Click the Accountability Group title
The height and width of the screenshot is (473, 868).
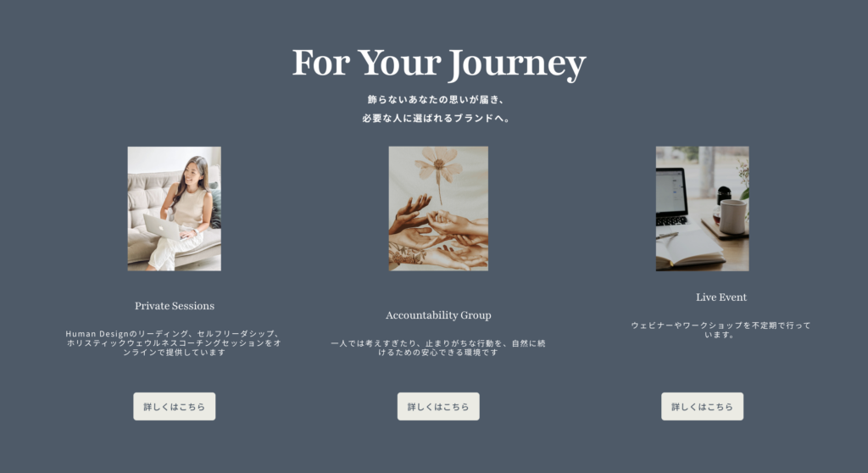438,315
